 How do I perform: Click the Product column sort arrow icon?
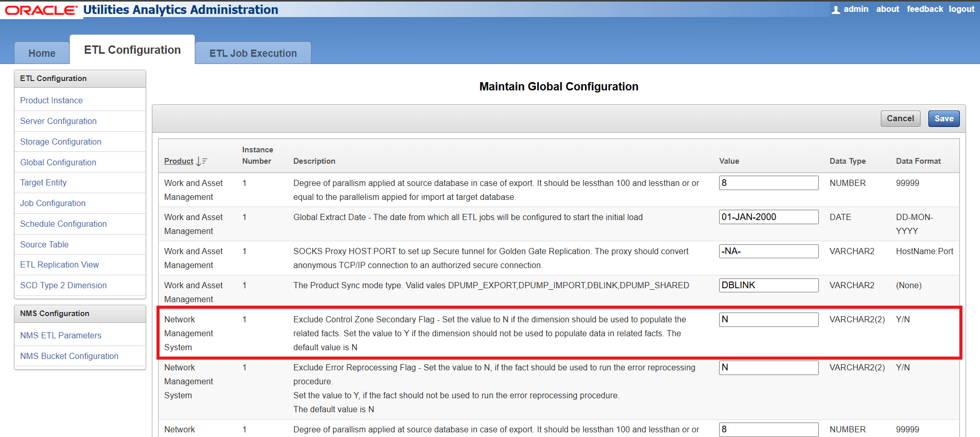click(x=201, y=161)
